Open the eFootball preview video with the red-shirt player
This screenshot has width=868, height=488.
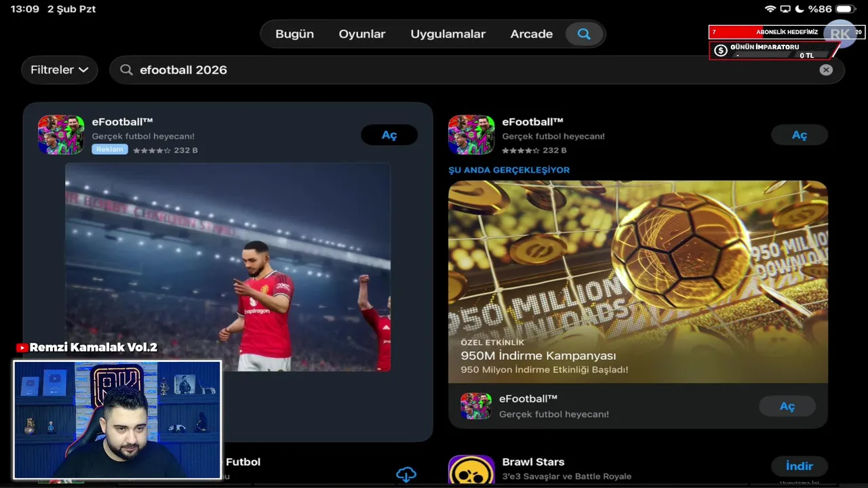click(x=228, y=267)
